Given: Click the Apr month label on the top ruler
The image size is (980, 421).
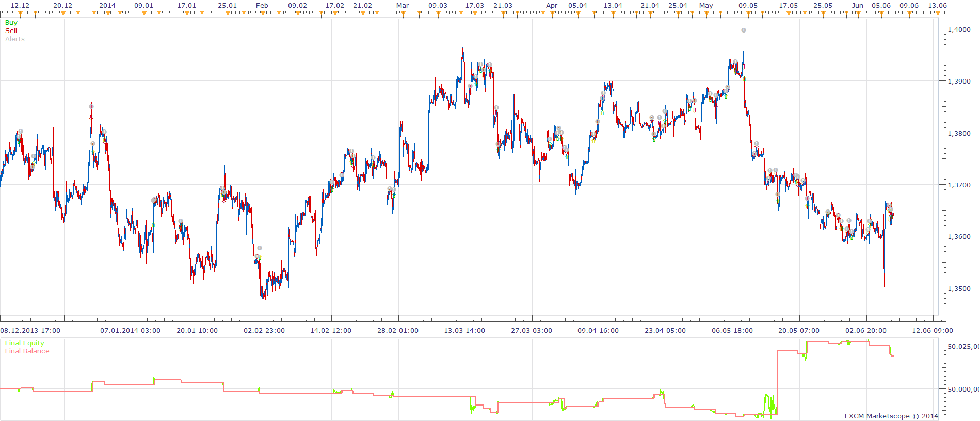Looking at the screenshot, I should [x=552, y=6].
